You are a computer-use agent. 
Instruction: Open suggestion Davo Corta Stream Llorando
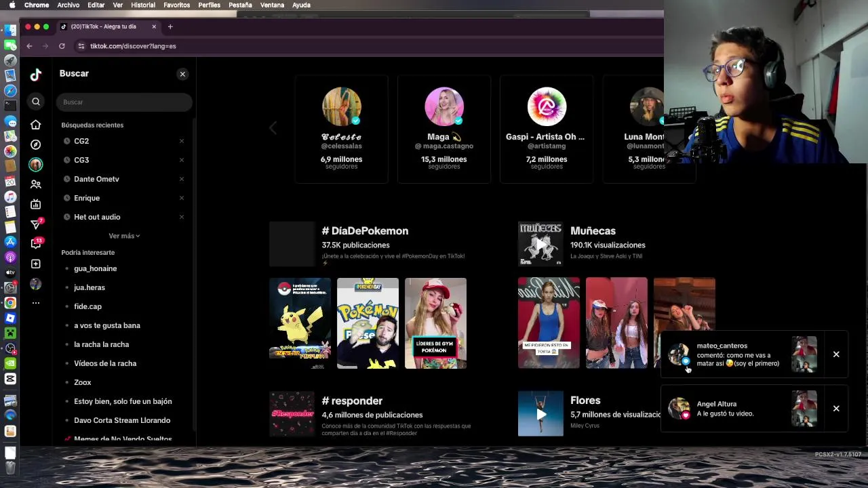pos(122,420)
